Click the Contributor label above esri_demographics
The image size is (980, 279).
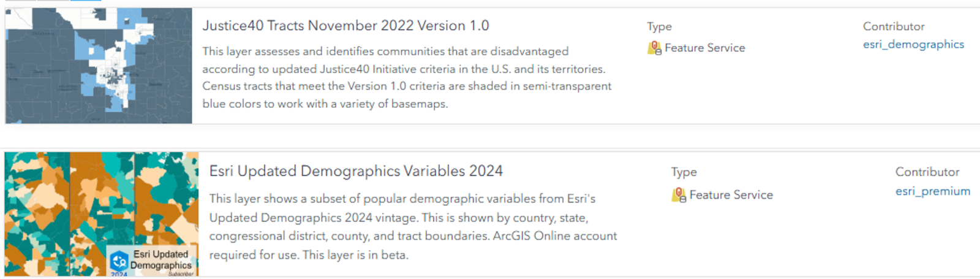click(x=894, y=26)
